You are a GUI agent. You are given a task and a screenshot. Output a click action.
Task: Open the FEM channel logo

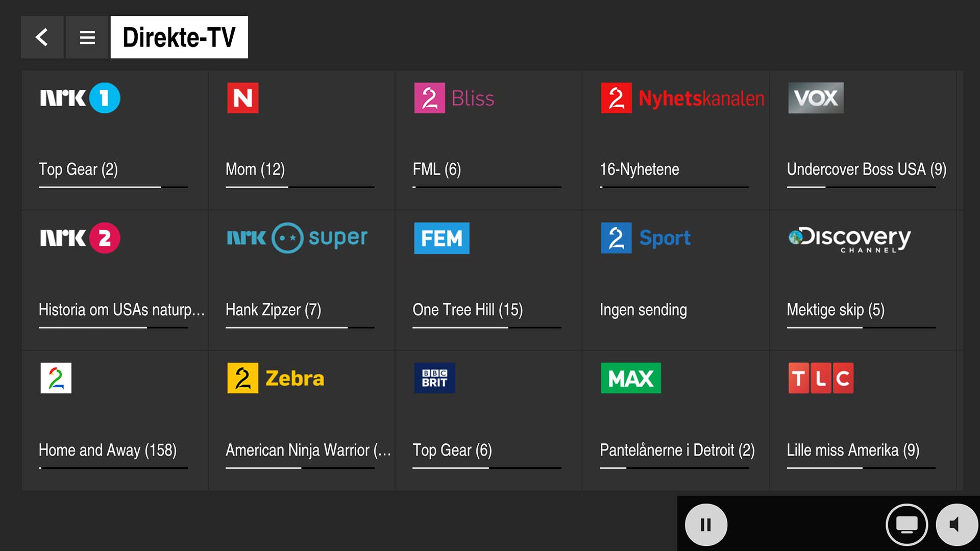coord(442,238)
